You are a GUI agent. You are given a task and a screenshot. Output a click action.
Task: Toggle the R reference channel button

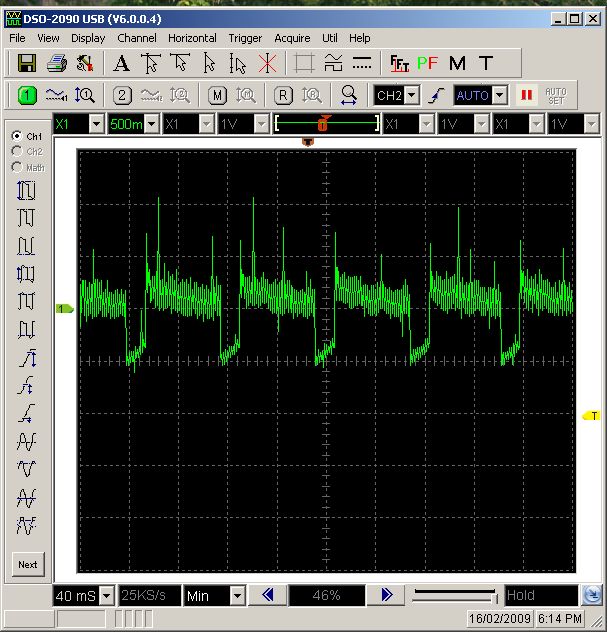coord(283,96)
